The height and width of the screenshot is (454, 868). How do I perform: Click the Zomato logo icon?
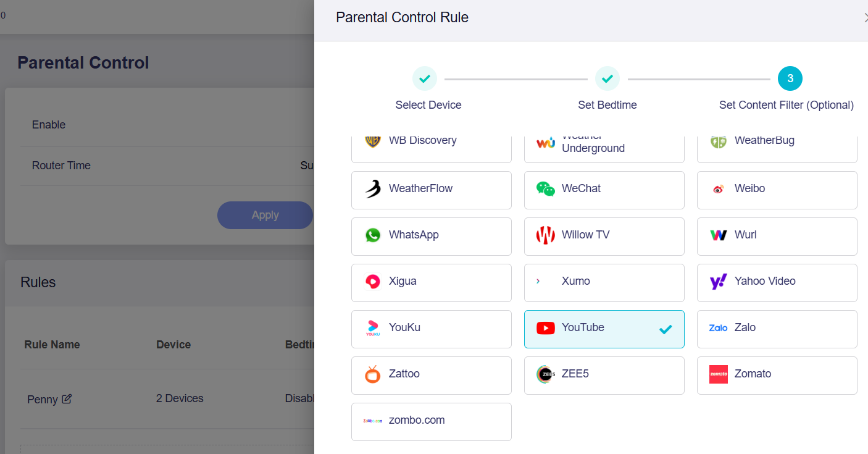tap(719, 374)
